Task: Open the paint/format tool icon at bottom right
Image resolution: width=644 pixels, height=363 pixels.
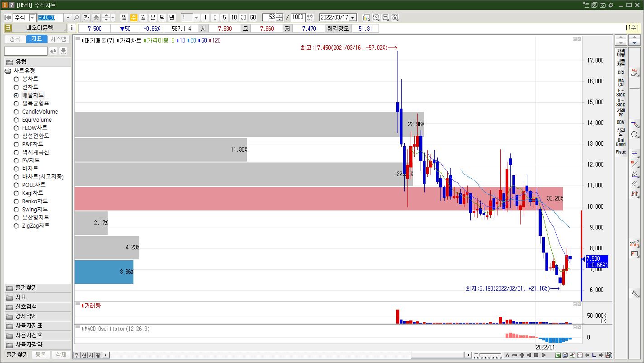Action: (x=609, y=355)
